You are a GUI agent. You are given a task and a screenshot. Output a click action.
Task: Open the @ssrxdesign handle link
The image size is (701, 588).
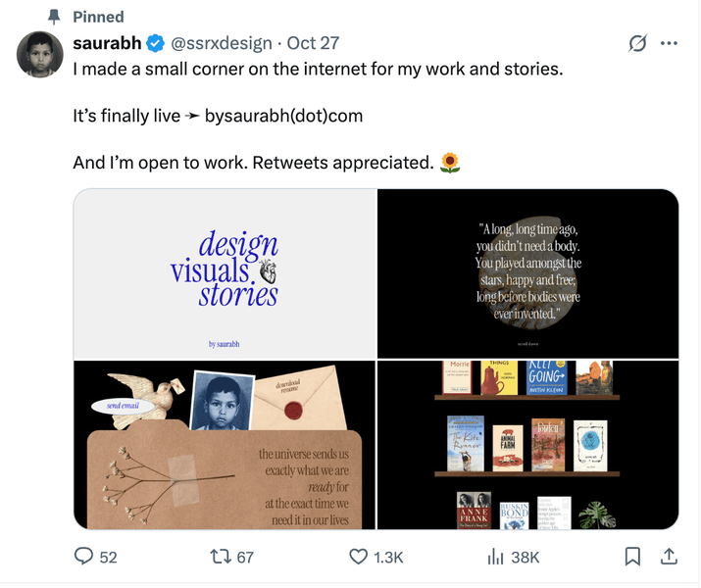[221, 43]
